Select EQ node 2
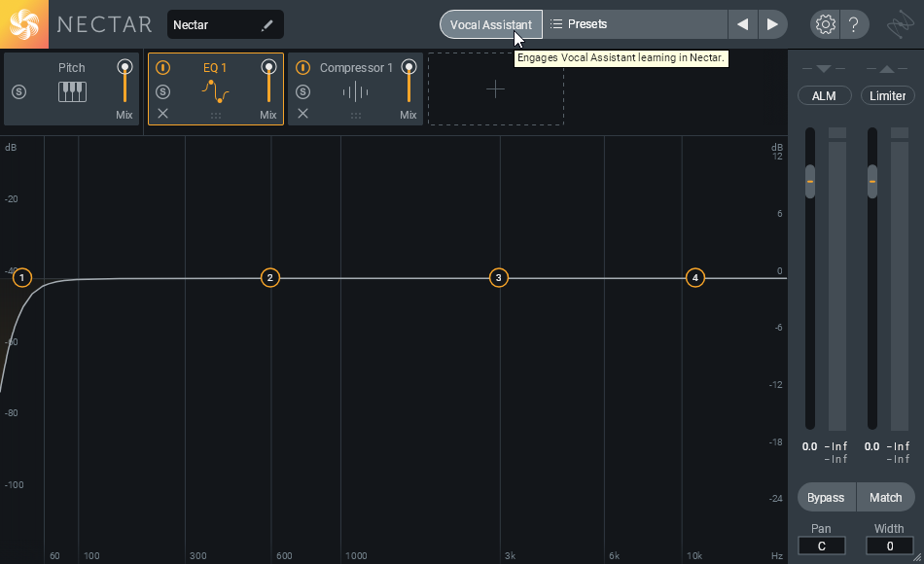The image size is (924, 564). point(269,277)
